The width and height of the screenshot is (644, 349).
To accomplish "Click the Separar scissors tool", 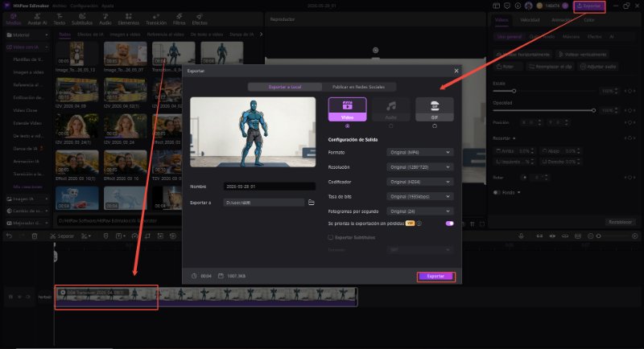I will tap(62, 236).
